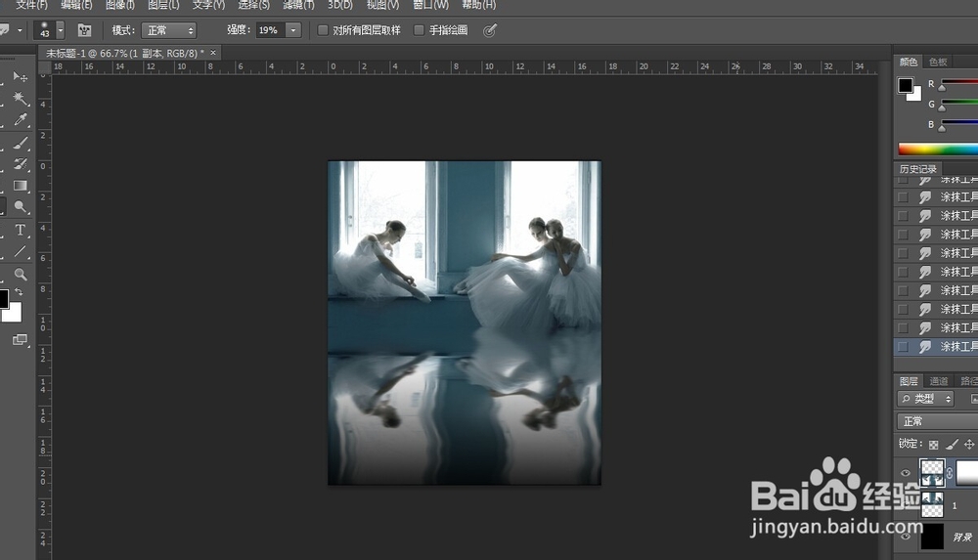Click layer mask link icon
This screenshot has width=978, height=560.
pyautogui.click(x=950, y=473)
